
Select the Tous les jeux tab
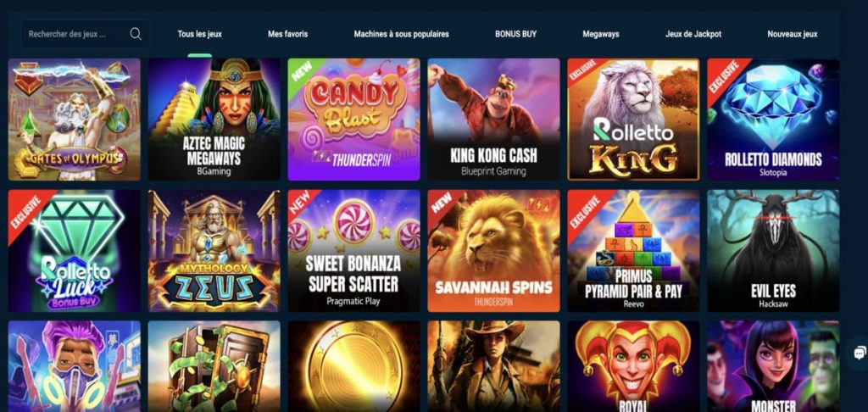(200, 34)
